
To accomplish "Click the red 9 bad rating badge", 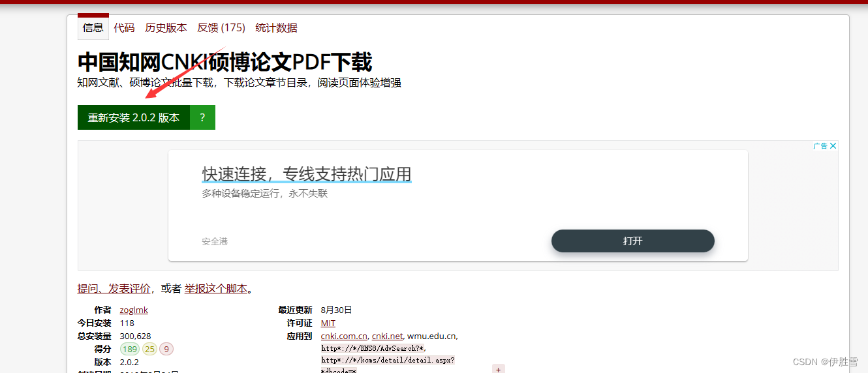I will pos(166,349).
